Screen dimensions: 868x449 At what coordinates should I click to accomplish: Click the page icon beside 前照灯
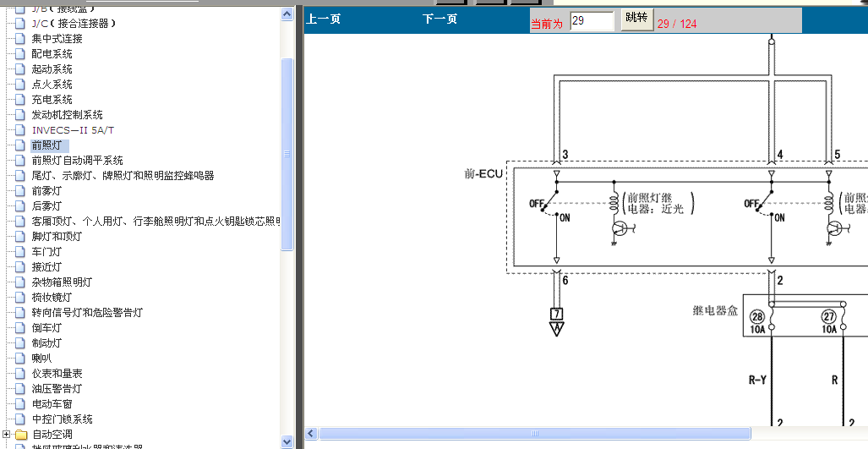coord(20,145)
